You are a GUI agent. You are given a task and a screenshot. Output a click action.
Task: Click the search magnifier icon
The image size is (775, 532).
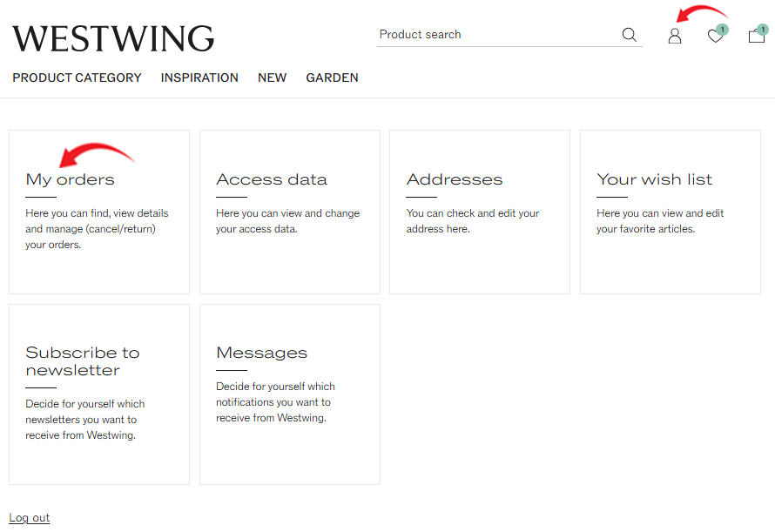point(630,35)
